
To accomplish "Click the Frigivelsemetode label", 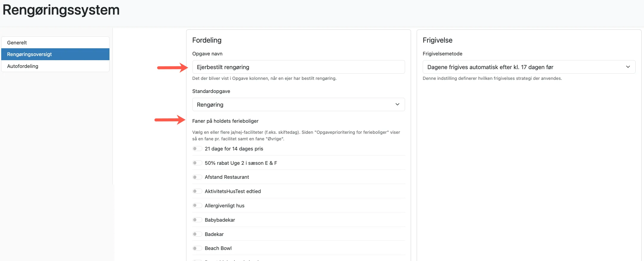I will (442, 54).
